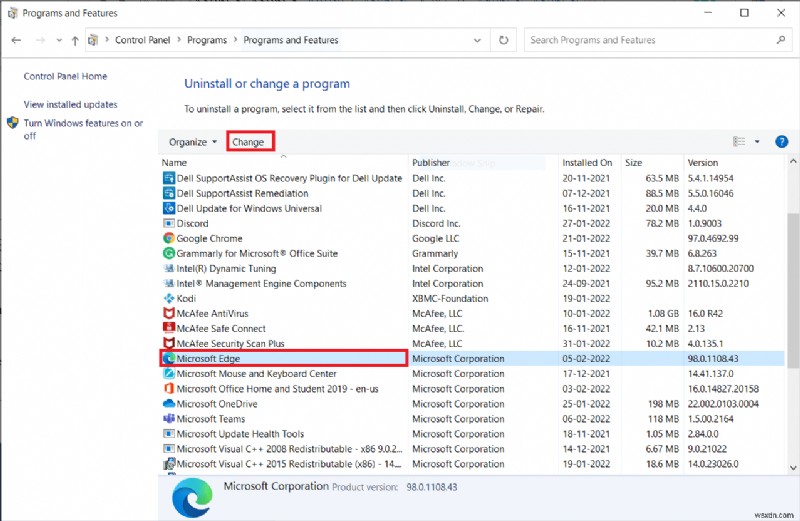The image size is (800, 521).
Task: Click XBMC-Foundation publisher cell
Action: click(x=450, y=299)
